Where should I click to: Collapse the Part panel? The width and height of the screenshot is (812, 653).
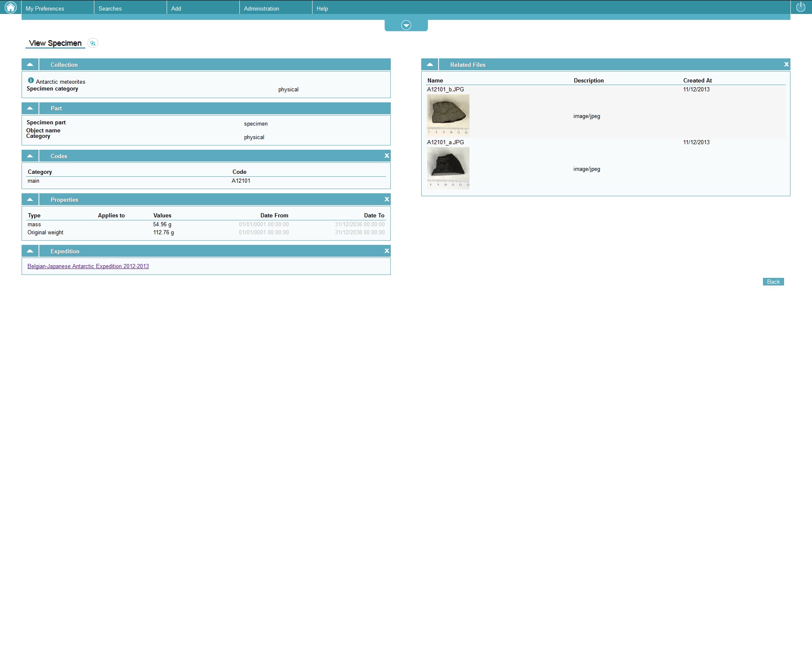point(30,108)
